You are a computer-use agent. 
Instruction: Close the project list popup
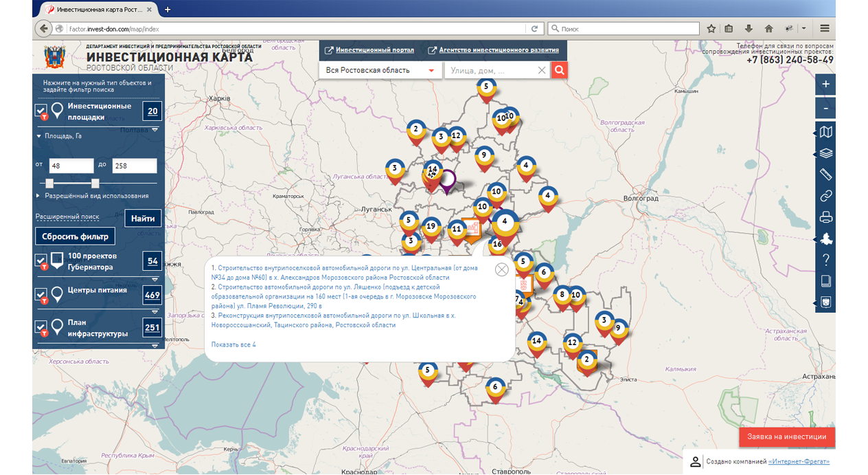[502, 270]
